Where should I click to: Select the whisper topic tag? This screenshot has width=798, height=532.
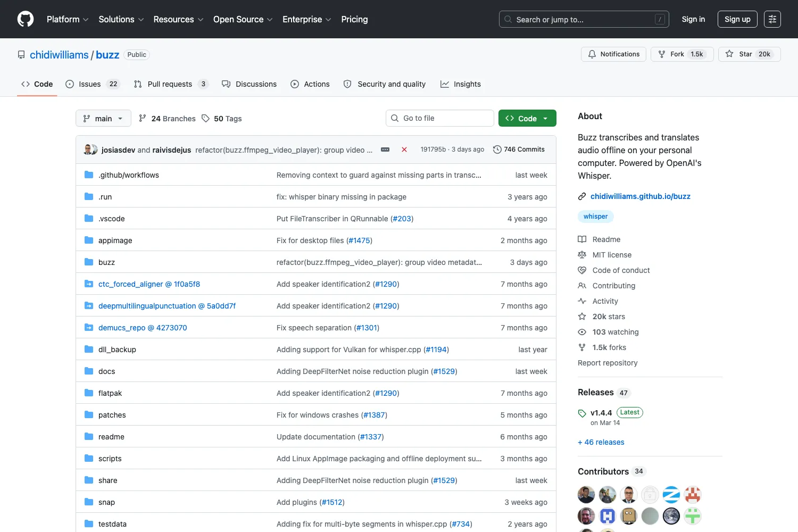[x=595, y=217]
